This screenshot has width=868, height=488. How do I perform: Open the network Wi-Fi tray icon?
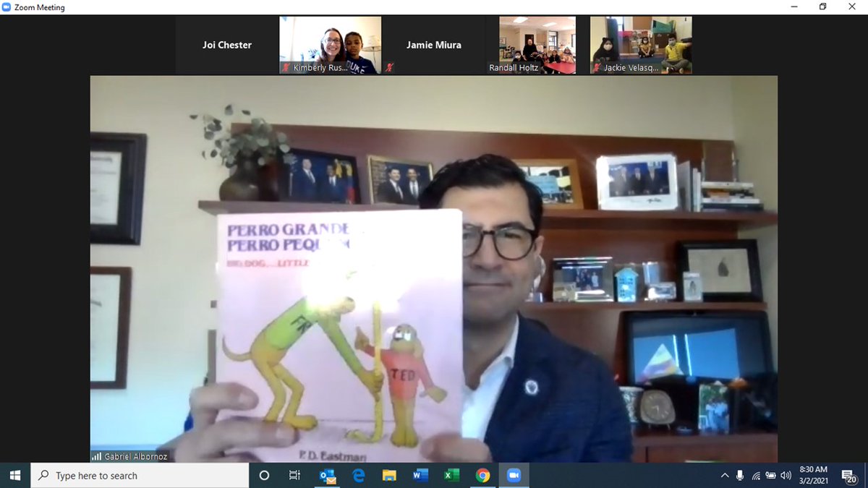coord(756,475)
